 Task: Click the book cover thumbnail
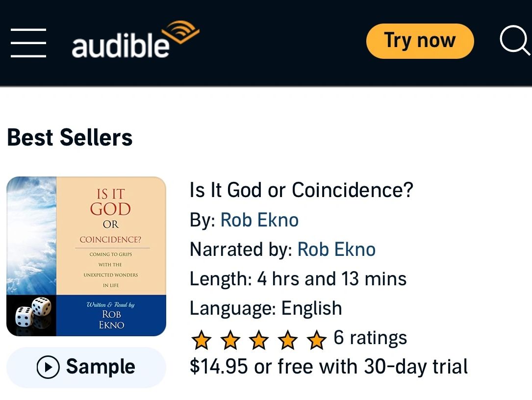pyautogui.click(x=86, y=256)
